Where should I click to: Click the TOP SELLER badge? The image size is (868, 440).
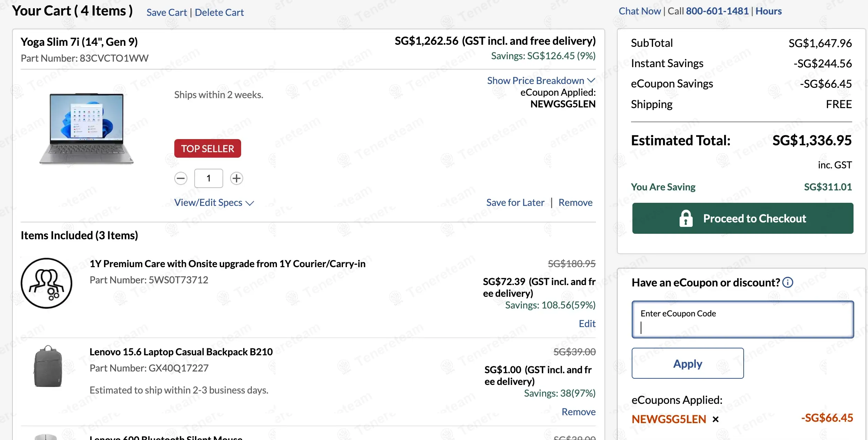pos(208,148)
